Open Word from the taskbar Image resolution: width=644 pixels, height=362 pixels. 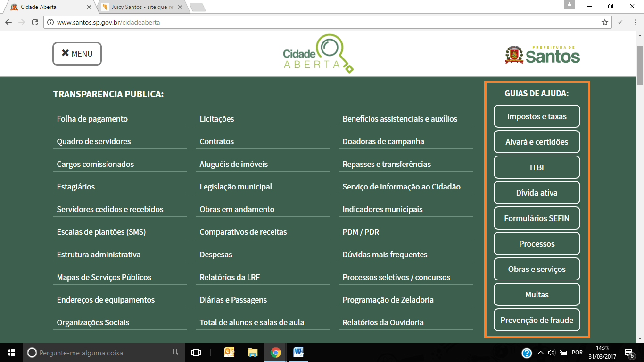[298, 353]
